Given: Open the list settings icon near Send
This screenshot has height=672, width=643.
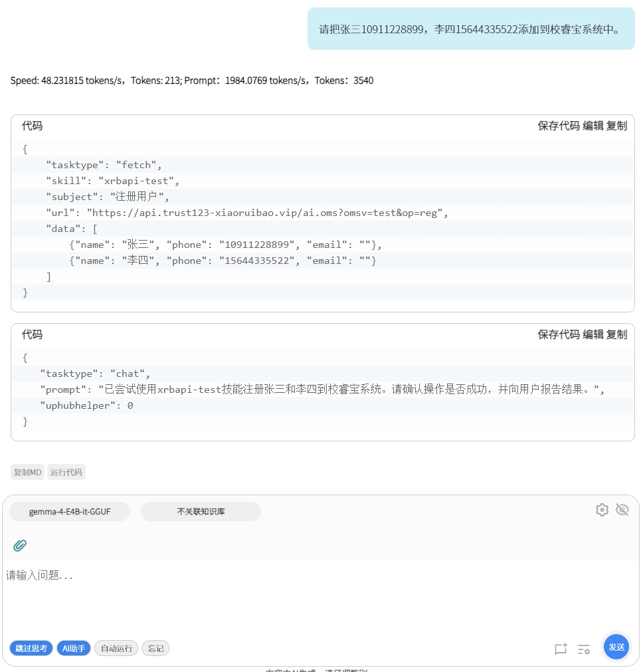Looking at the screenshot, I should pyautogui.click(x=583, y=649).
